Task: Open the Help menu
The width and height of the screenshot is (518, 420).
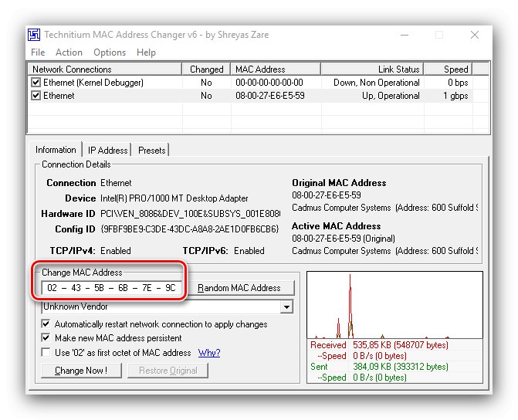Action: point(146,52)
